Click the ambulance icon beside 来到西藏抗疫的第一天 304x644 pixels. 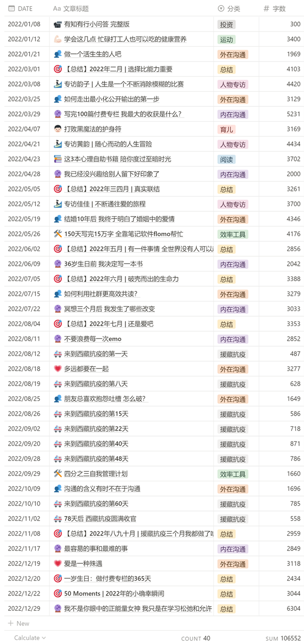58,354
